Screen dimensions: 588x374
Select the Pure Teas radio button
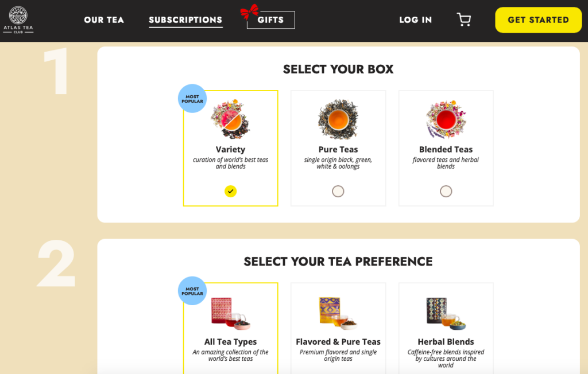(338, 190)
